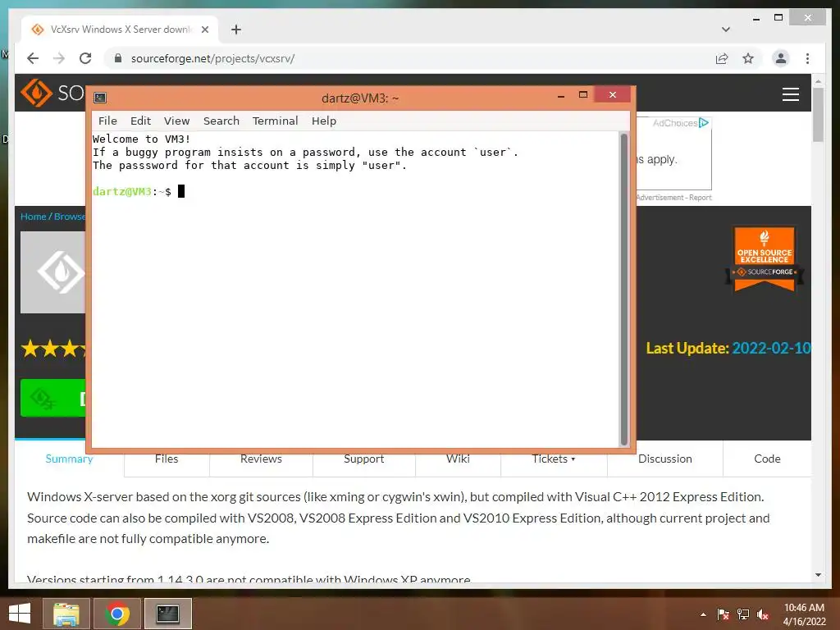Click Open Source Excellence badge

pyautogui.click(x=765, y=258)
